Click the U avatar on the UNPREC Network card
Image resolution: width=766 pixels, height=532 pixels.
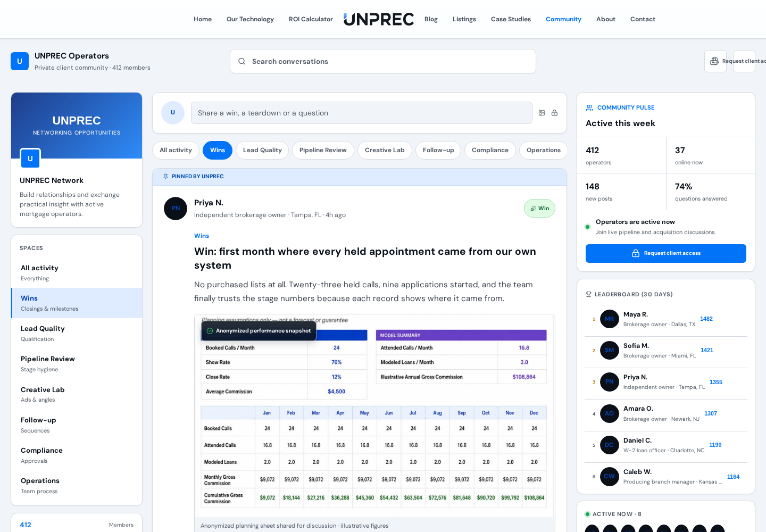30,159
